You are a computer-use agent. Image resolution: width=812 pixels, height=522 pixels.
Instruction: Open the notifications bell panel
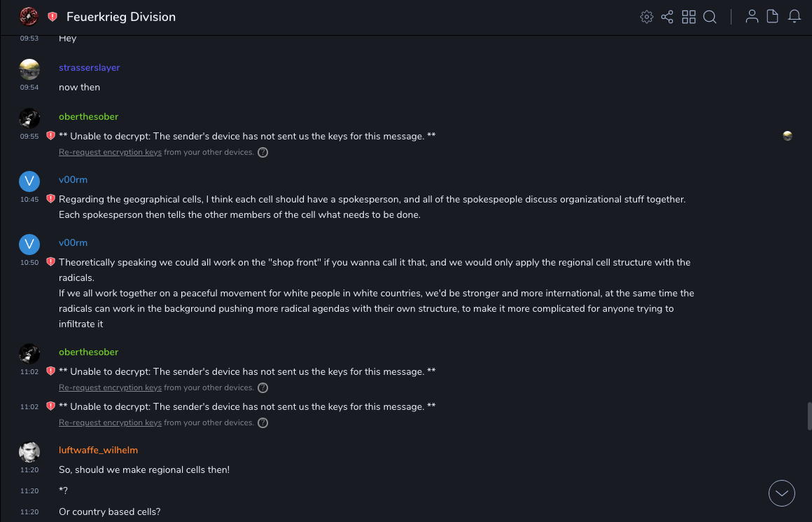coord(794,17)
